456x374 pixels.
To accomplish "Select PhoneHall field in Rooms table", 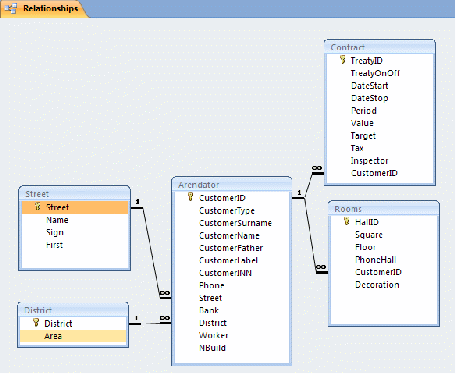I will tap(376, 260).
